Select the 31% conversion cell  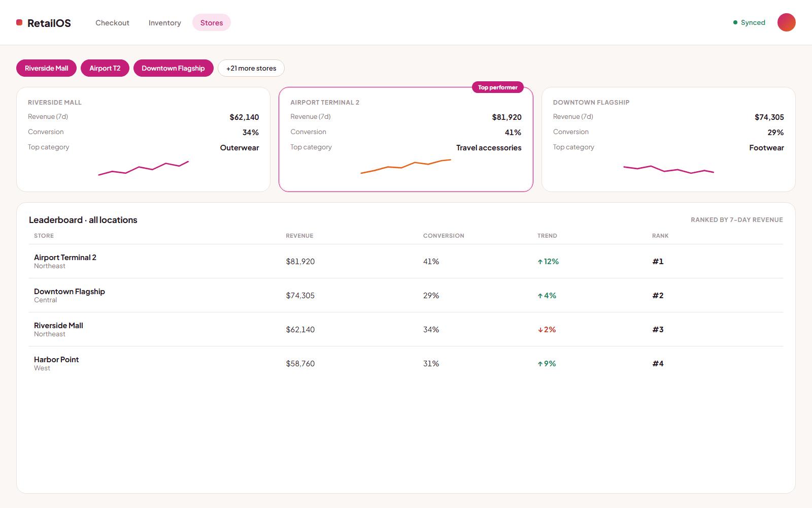click(431, 364)
